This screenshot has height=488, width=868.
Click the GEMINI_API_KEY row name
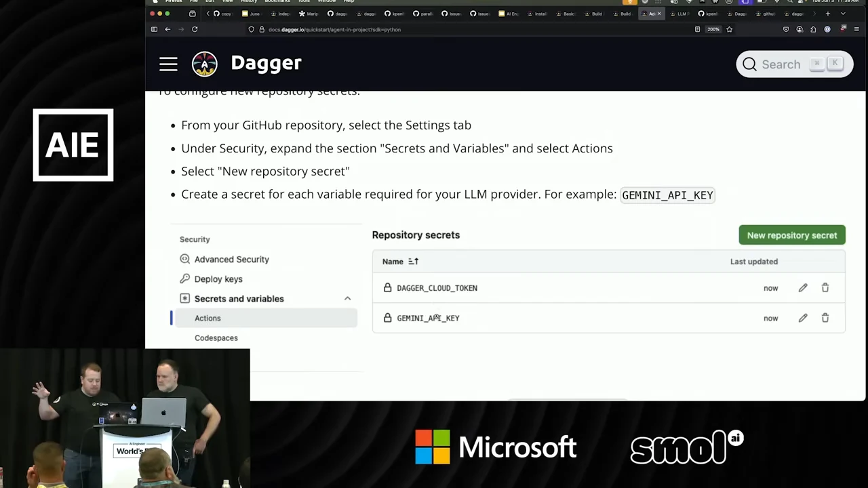(428, 318)
